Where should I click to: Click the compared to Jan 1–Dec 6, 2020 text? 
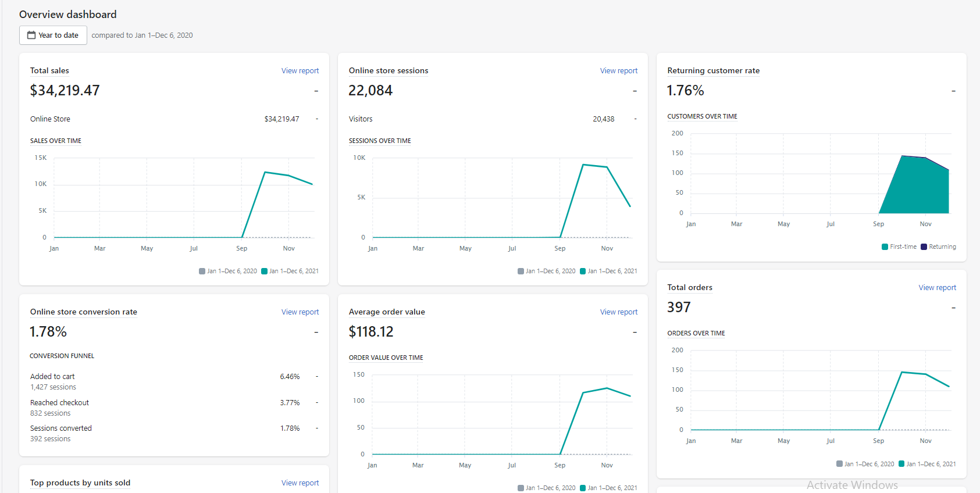[142, 35]
